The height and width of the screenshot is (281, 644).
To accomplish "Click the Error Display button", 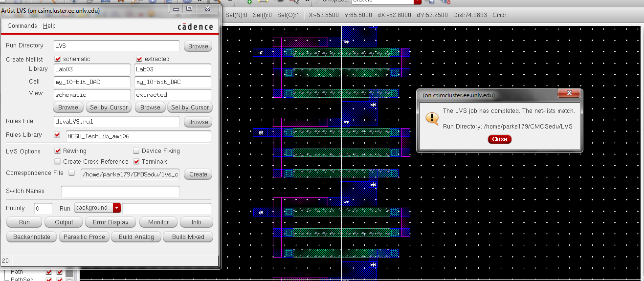I will click(111, 222).
